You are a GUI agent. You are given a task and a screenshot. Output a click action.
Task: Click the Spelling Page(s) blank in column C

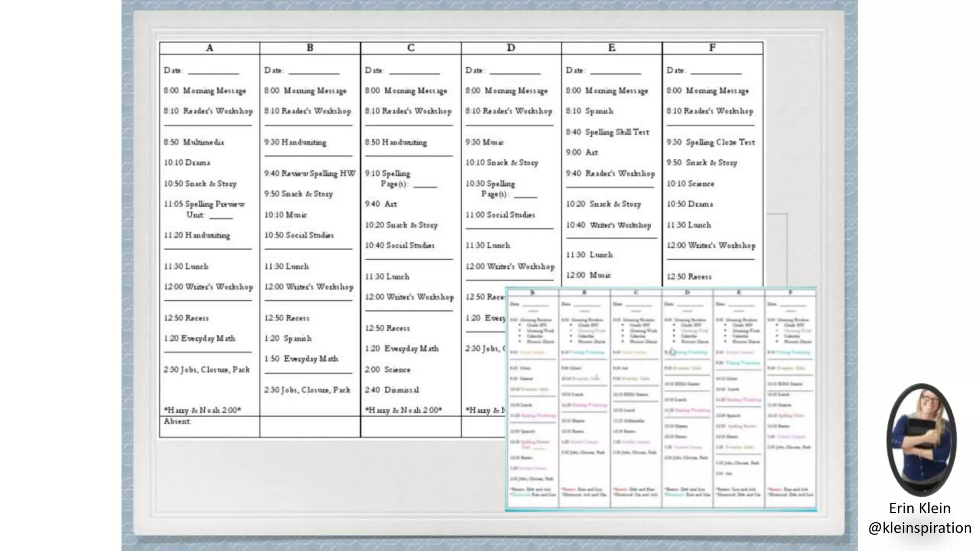click(425, 185)
